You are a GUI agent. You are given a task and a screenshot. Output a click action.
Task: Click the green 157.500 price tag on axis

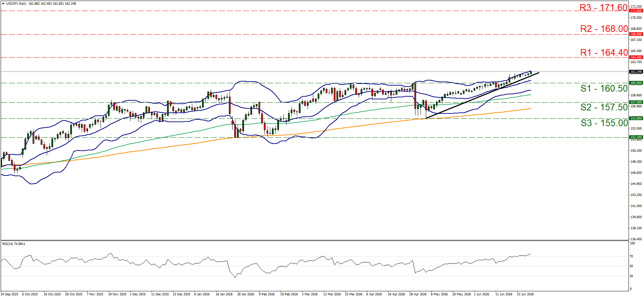pos(636,102)
